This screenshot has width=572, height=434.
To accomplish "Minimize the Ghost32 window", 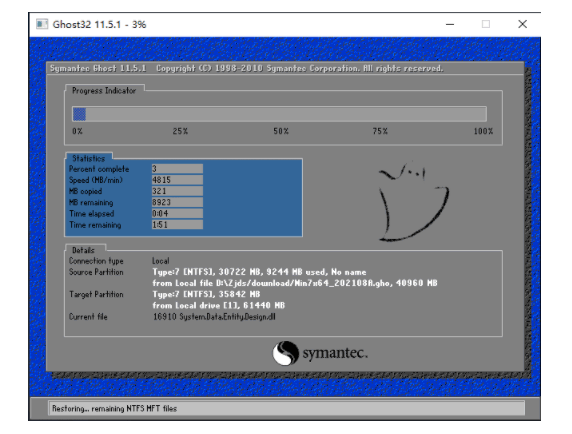I will (x=450, y=24).
